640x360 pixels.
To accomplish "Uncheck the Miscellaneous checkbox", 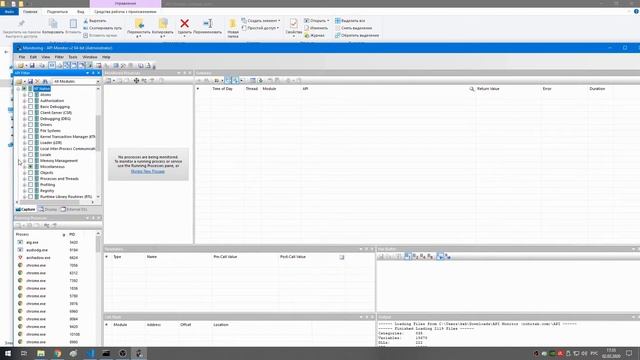I will pyautogui.click(x=31, y=167).
